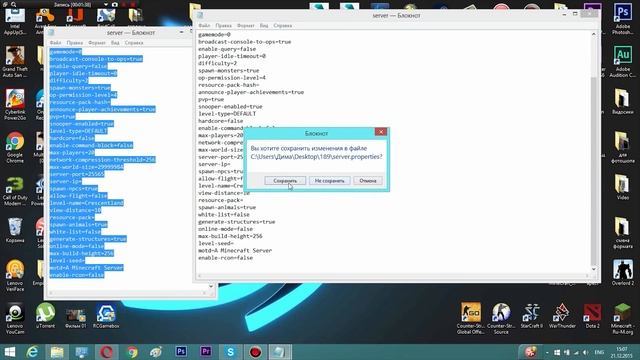Show hidden tray icons arrow

coord(547,352)
